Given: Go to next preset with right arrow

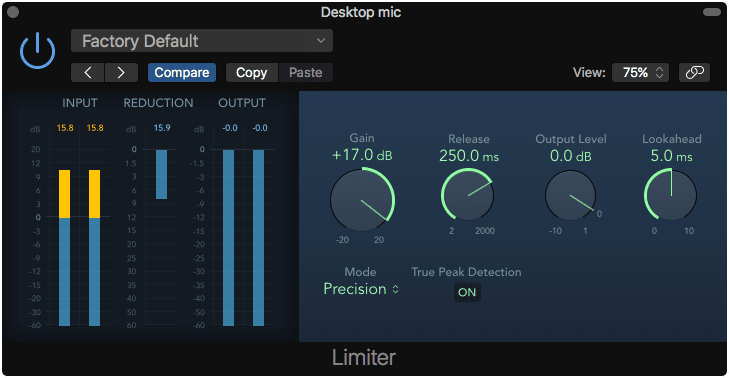Looking at the screenshot, I should [x=121, y=73].
